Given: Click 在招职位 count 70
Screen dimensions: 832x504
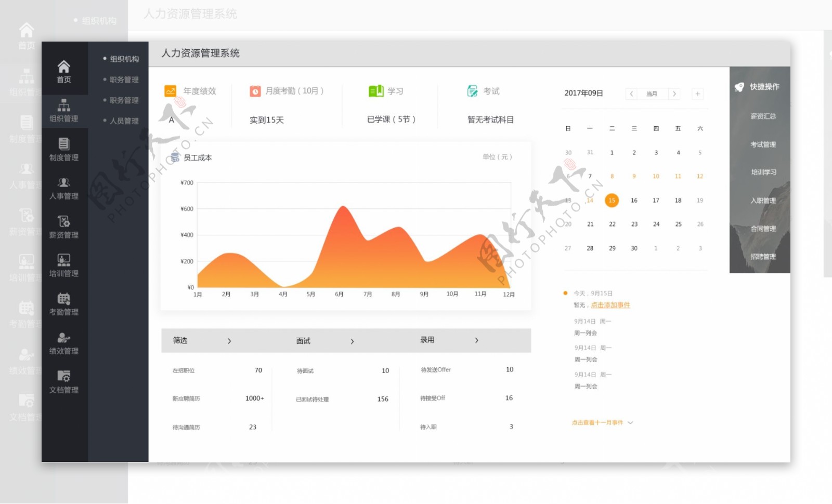Looking at the screenshot, I should (258, 370).
